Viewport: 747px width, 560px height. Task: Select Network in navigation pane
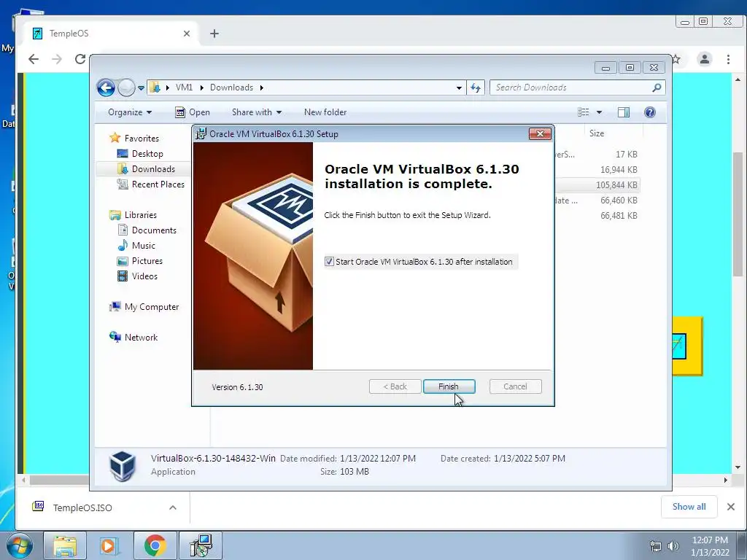141,338
